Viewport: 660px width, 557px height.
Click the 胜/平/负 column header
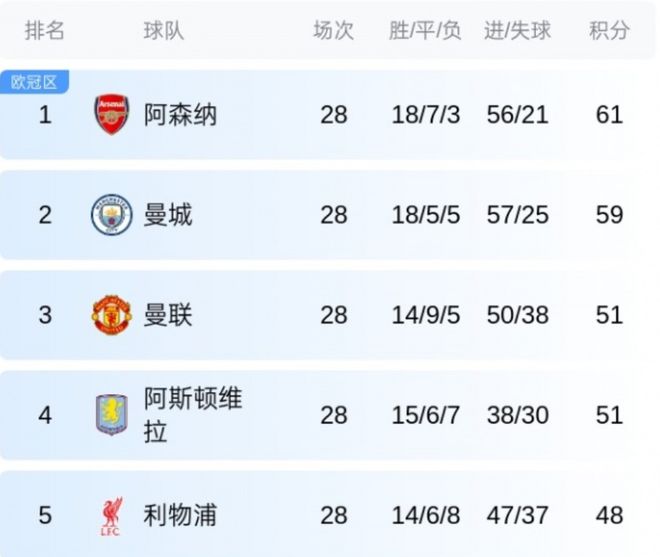pos(425,31)
